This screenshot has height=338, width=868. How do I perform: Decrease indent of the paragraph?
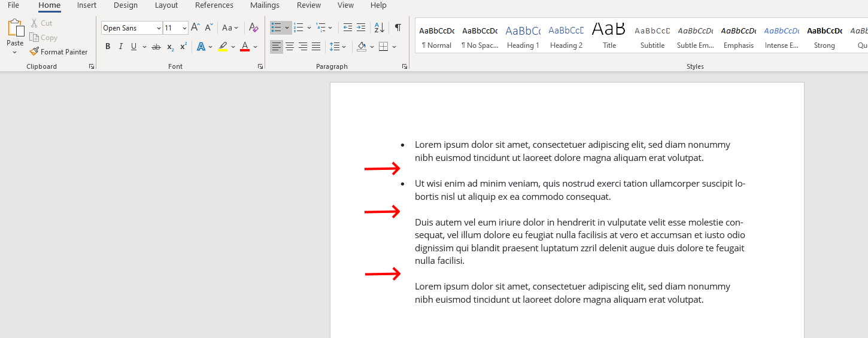pos(348,28)
